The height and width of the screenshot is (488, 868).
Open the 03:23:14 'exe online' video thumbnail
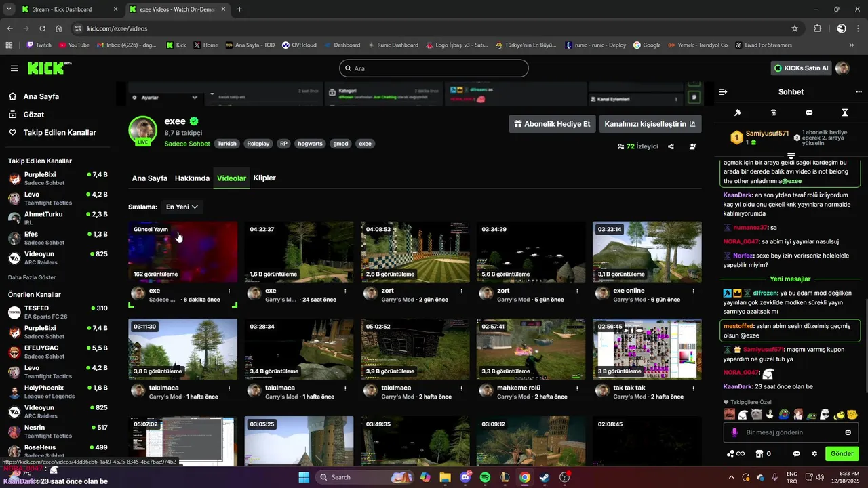point(647,251)
